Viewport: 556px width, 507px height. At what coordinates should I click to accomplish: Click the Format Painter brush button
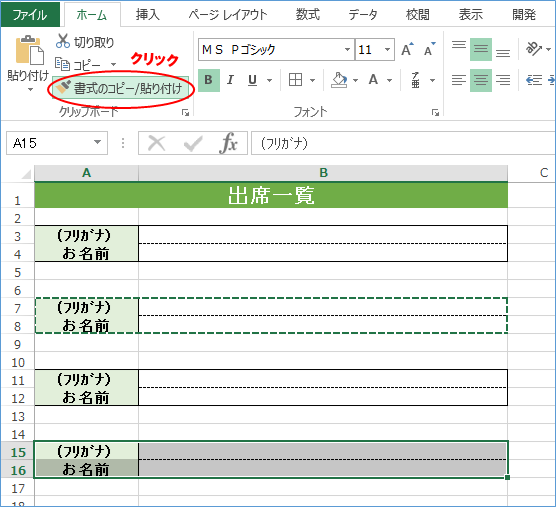tap(120, 88)
